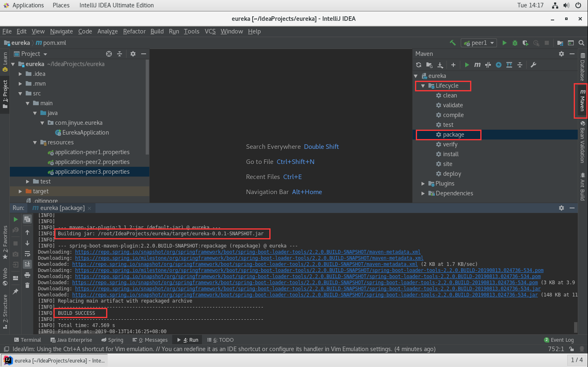This screenshot has width=588, height=367.
Task: Click the Reimport All Maven Projects icon
Action: coord(419,65)
